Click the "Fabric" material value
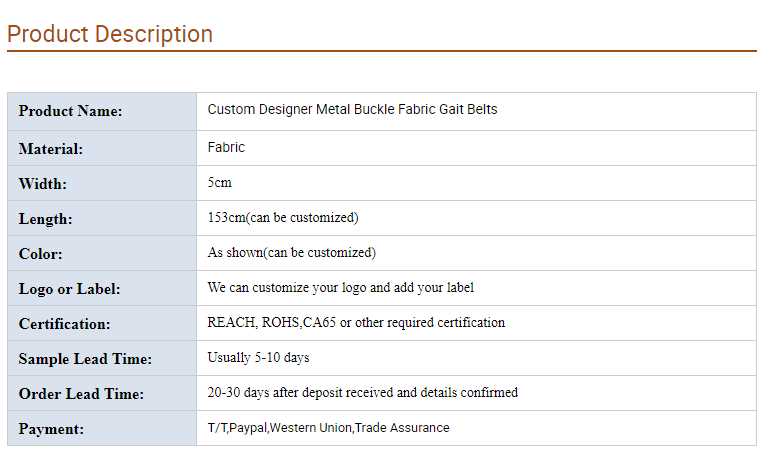This screenshot has height=459, width=784. 226,147
